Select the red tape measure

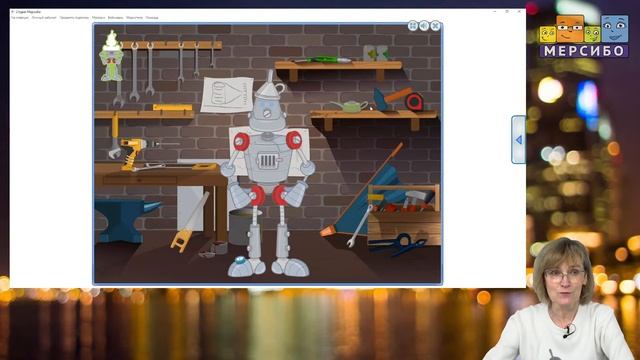(x=414, y=102)
